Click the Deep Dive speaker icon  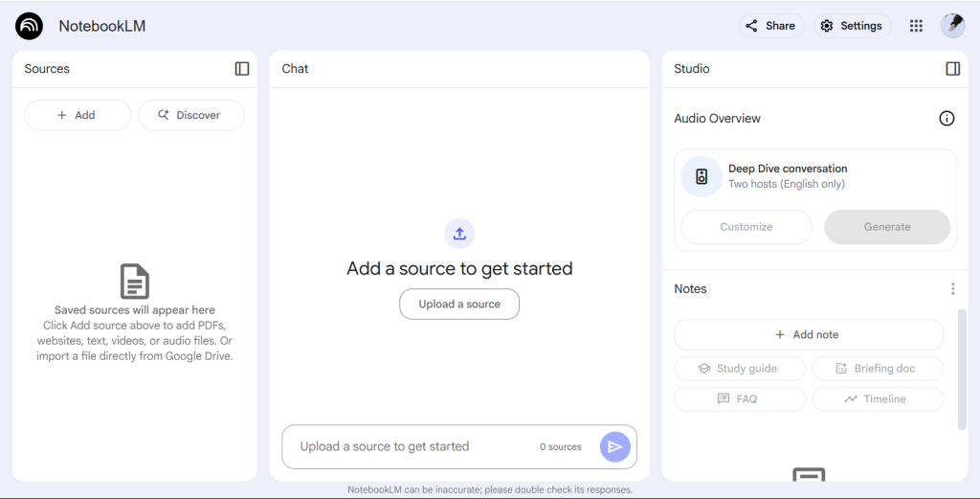[702, 176]
